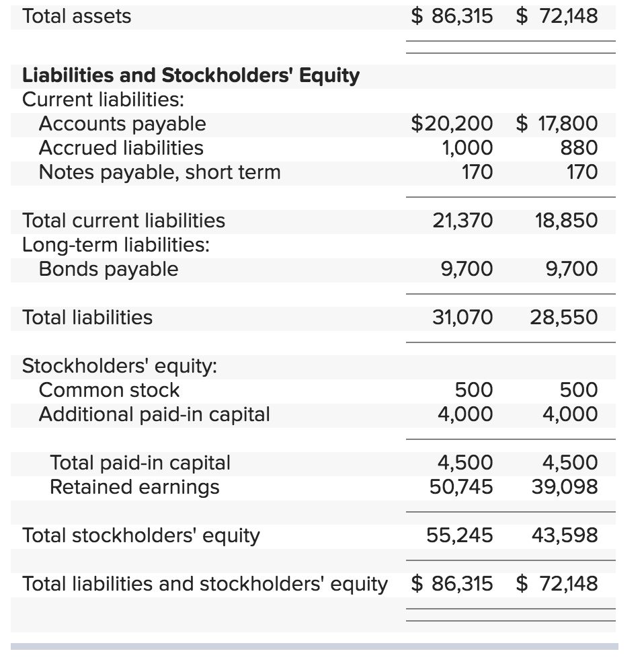Click the 18,850 total current liabilities value
Viewport: 644px width, 670px height.
[566, 221]
